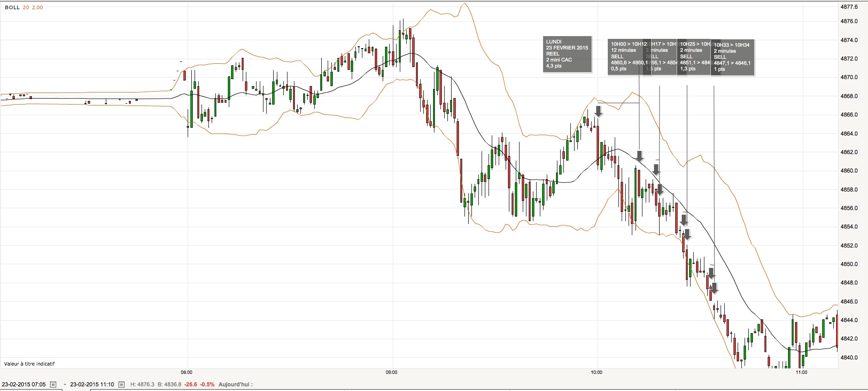Click the sell arrow above the 10:00 candle
Image resolution: width=868 pixels, height=391 pixels.
pyautogui.click(x=598, y=111)
